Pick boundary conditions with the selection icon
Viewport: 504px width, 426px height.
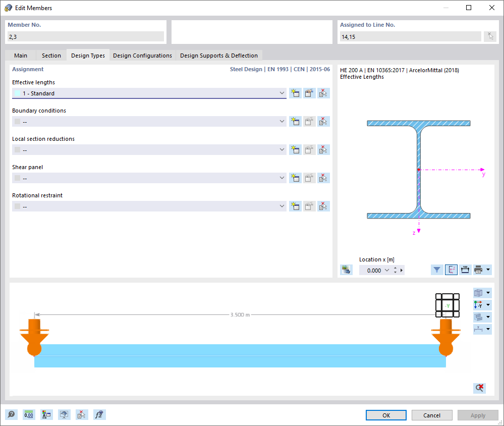click(x=323, y=122)
